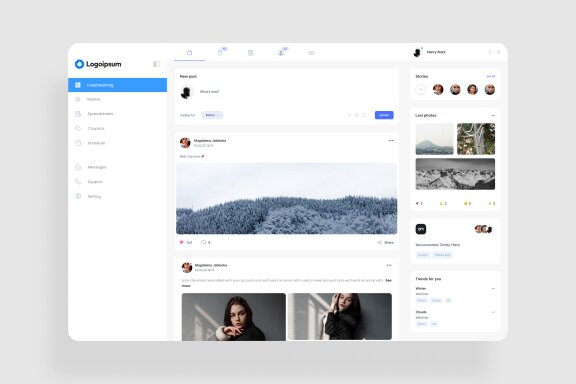Click the star reaction under Last photos
Viewport: 576px width, 384px height.
pyautogui.click(x=492, y=203)
